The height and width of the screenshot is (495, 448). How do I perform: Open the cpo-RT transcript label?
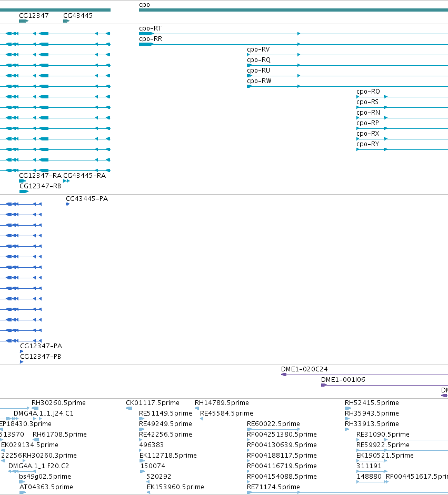click(151, 28)
